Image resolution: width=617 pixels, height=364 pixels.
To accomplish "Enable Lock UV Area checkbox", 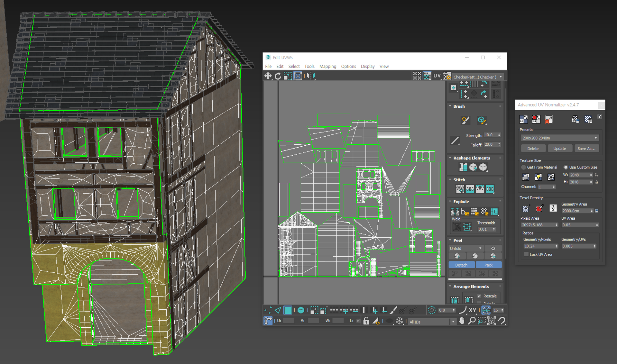I will [x=526, y=254].
